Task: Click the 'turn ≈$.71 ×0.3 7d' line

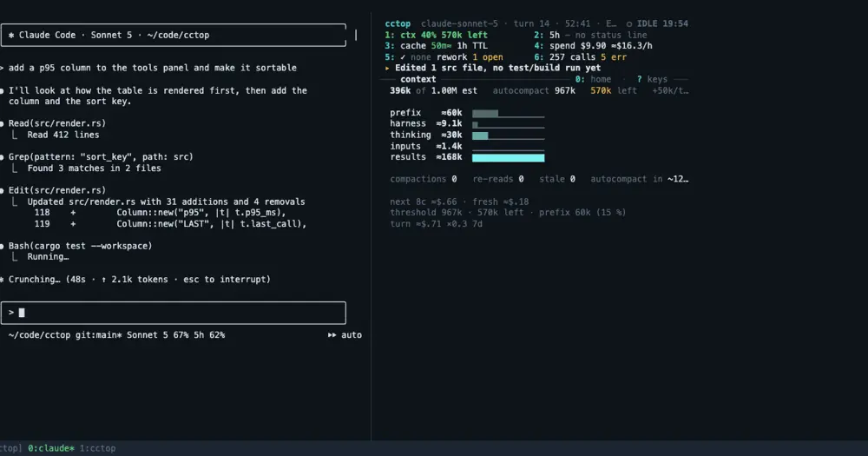Action: tap(436, 224)
